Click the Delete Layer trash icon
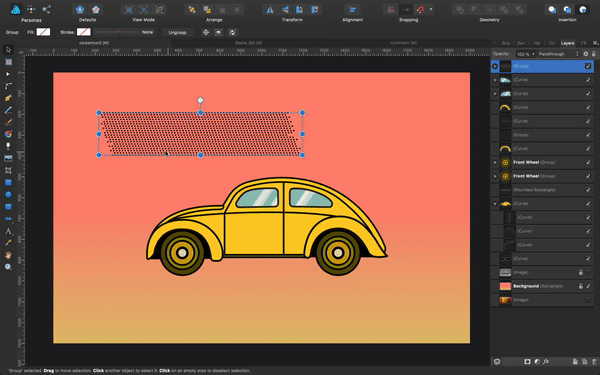Viewport: 600px width, 375px height. click(x=594, y=362)
